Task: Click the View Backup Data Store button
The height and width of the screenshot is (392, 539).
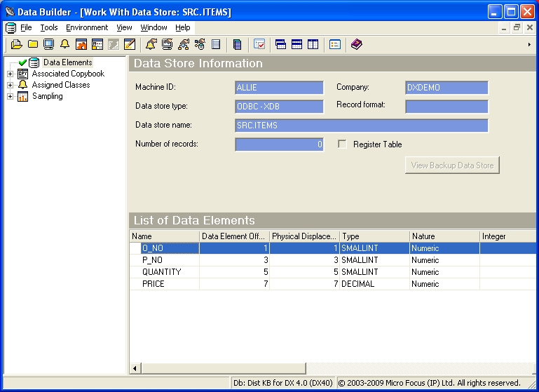Action: point(452,165)
